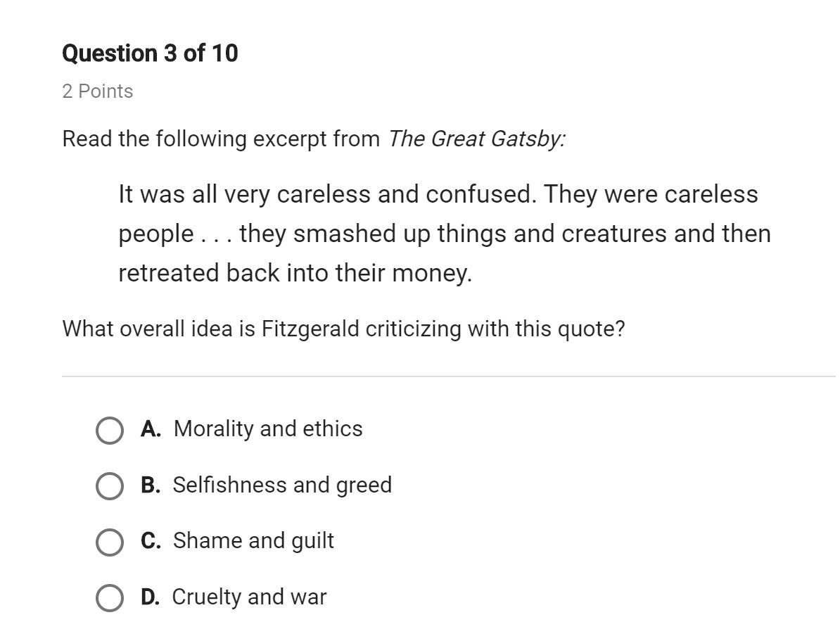Click the 'Question 3 of 10' heading
840x641 pixels.
150,53
